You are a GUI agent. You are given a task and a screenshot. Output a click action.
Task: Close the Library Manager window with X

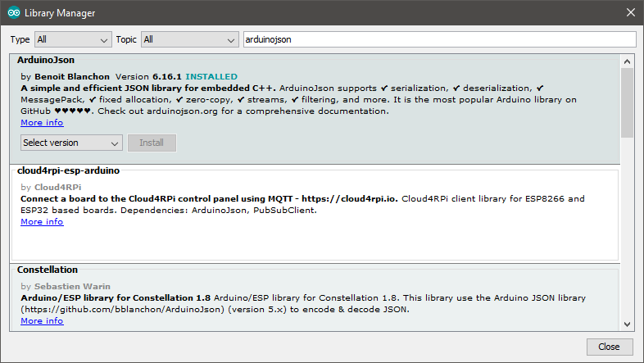tap(631, 13)
